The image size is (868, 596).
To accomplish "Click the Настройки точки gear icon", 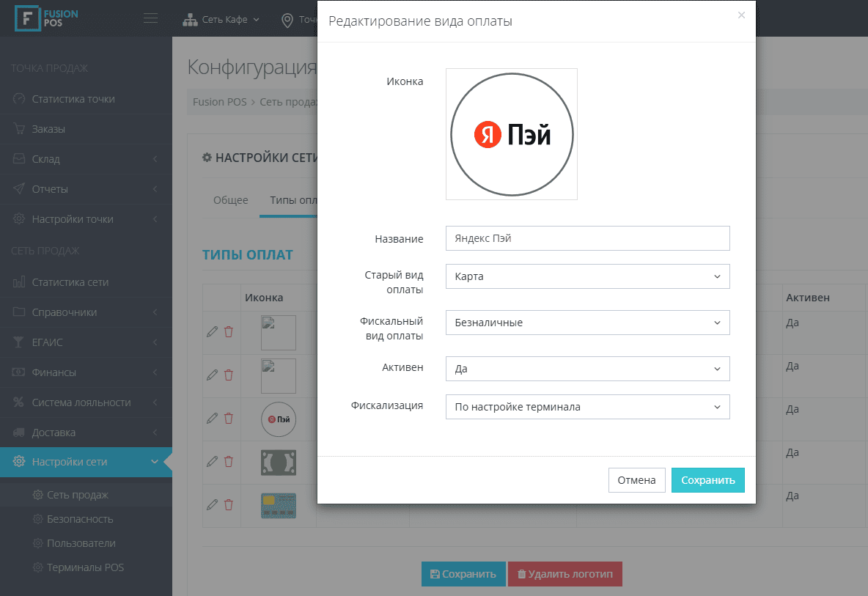I will (x=19, y=218).
